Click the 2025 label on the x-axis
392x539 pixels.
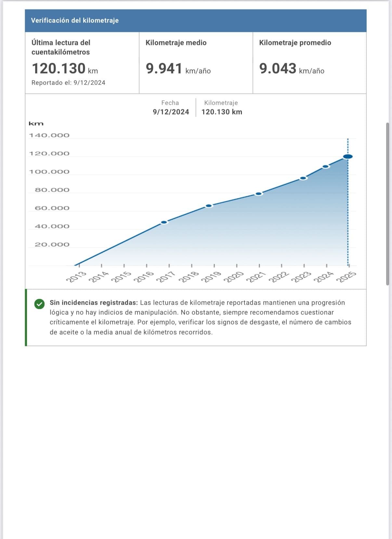346,277
